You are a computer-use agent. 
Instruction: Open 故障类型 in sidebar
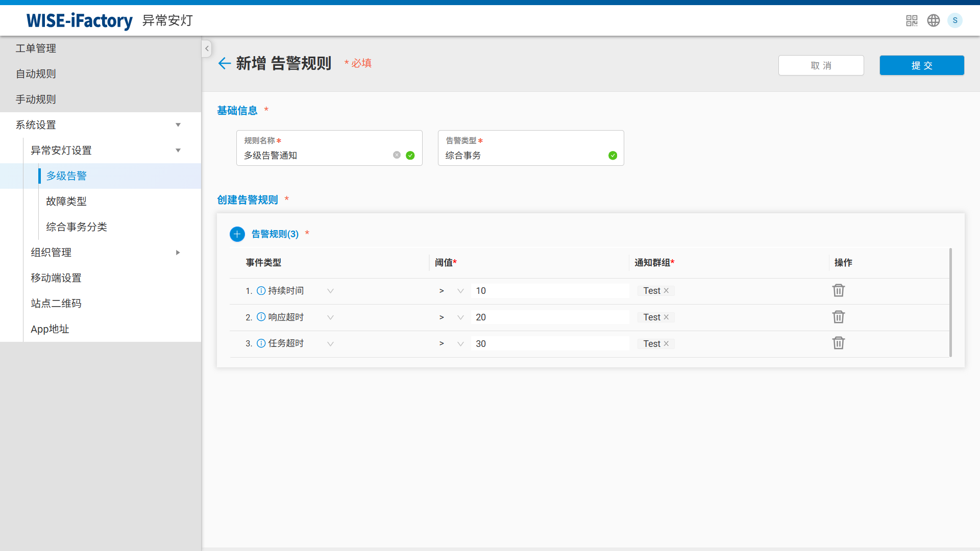[66, 202]
